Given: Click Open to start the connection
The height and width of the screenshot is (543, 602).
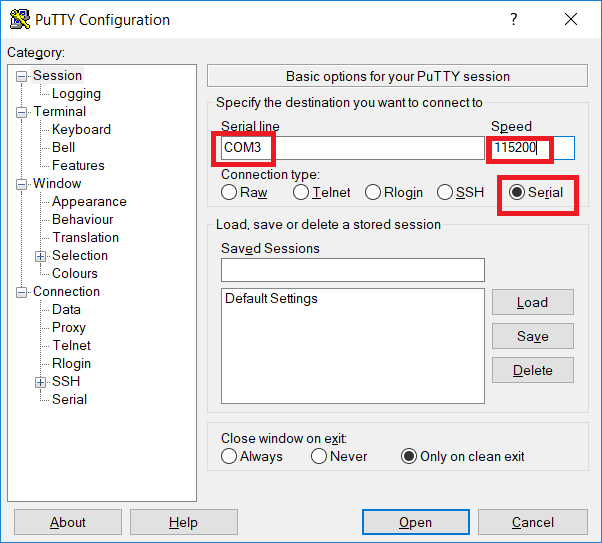Looking at the screenshot, I should click(415, 522).
